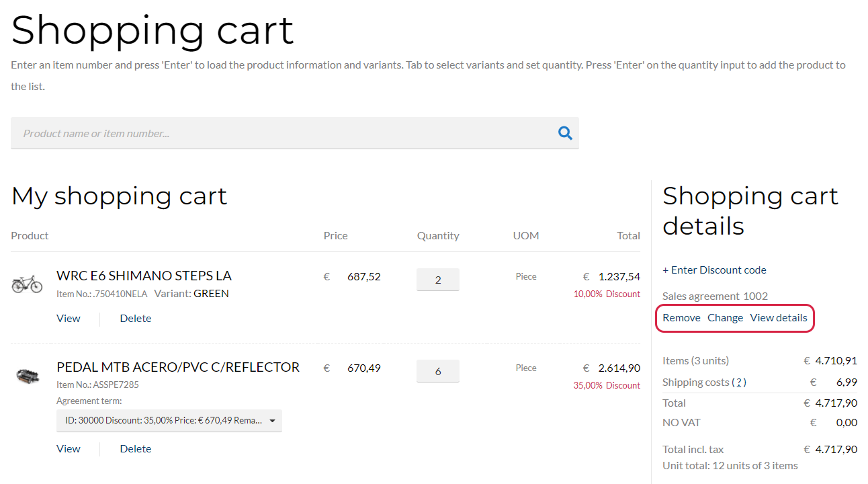The width and height of the screenshot is (868, 484).
Task: Delete the PEDAL MTB ACERO item
Action: (136, 449)
